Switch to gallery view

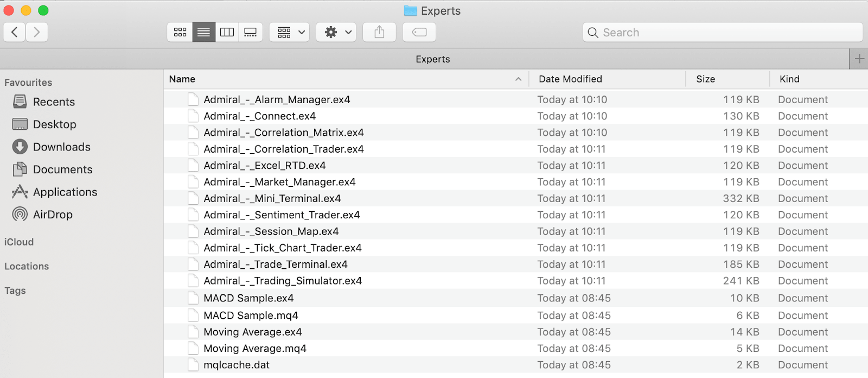pyautogui.click(x=251, y=33)
